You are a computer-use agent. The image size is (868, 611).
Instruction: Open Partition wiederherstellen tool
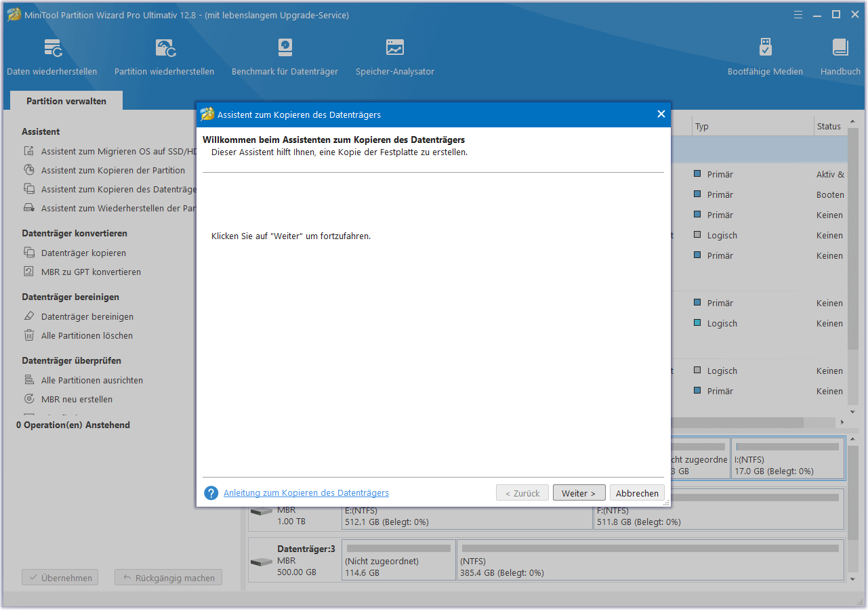165,57
